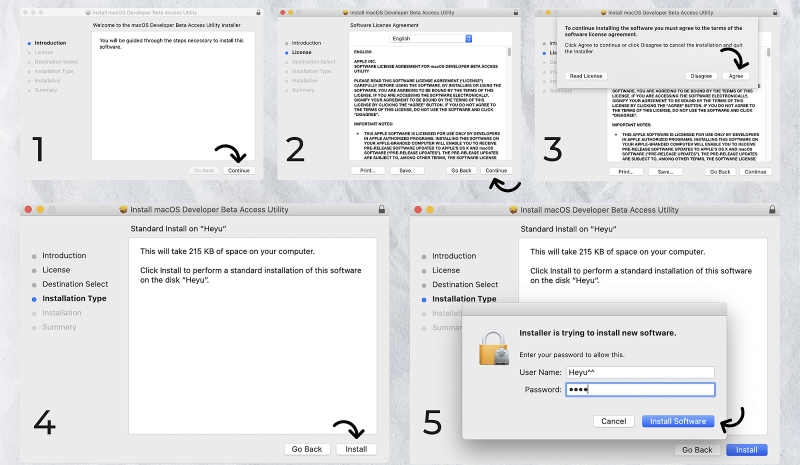Click title lock icon in window without password prompt
The height and width of the screenshot is (465, 800).
[x=382, y=209]
